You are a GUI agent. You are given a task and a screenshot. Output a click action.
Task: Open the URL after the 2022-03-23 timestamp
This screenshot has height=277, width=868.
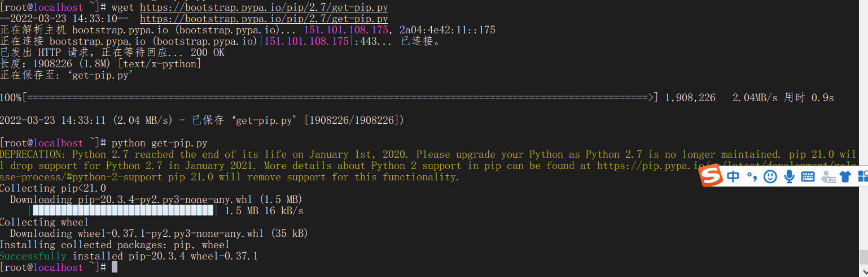click(x=264, y=19)
